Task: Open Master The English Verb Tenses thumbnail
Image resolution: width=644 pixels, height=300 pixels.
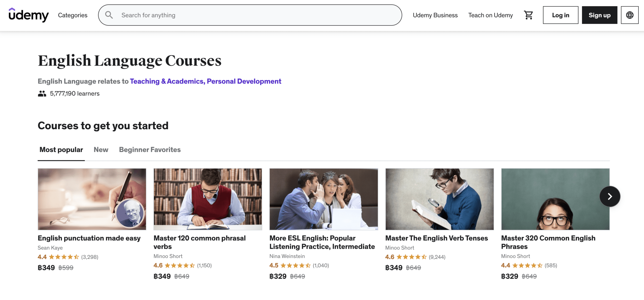Action: tap(440, 199)
